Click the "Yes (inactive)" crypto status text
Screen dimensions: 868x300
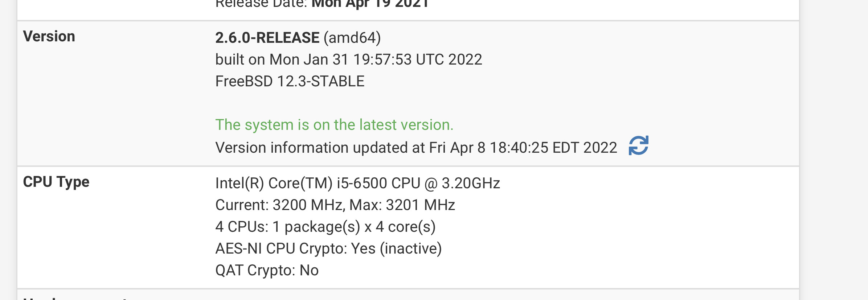coord(396,248)
